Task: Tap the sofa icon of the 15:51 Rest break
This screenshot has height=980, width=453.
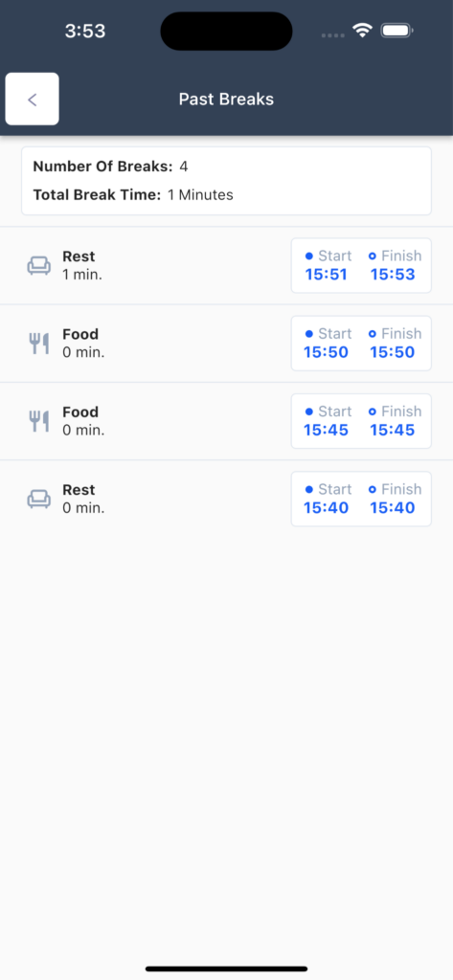Action: tap(39, 266)
